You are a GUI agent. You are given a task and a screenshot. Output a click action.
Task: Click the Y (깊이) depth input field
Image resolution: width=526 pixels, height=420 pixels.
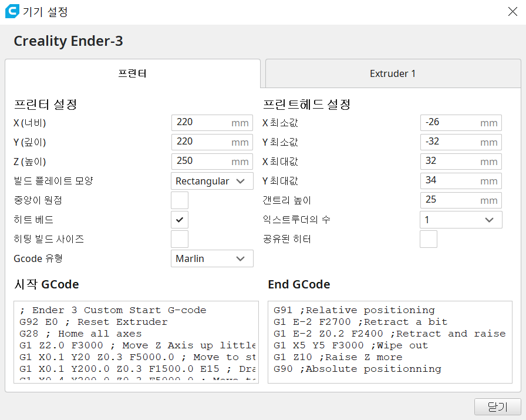[x=212, y=142]
